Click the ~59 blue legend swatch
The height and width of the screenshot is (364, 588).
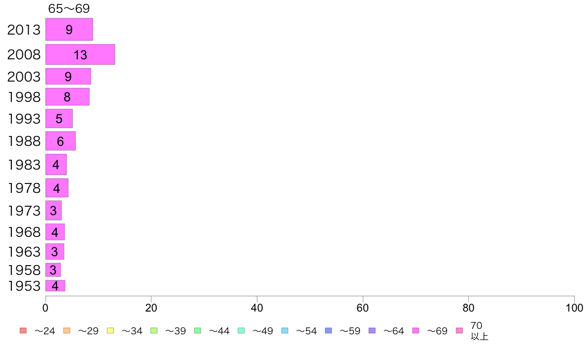(329, 331)
